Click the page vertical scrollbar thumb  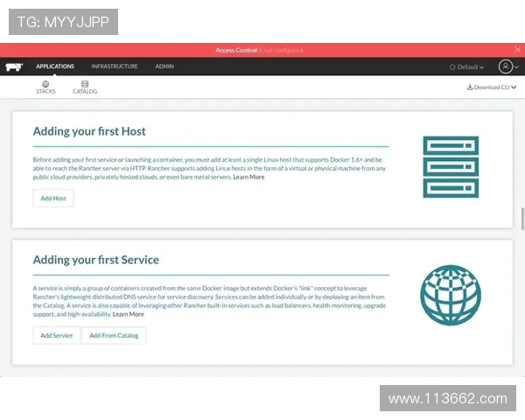(x=522, y=217)
